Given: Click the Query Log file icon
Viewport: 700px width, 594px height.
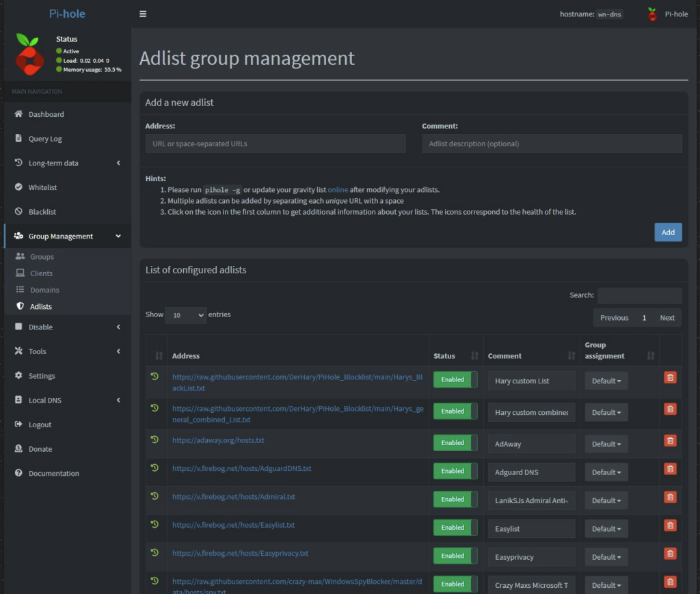Looking at the screenshot, I should click(x=18, y=138).
